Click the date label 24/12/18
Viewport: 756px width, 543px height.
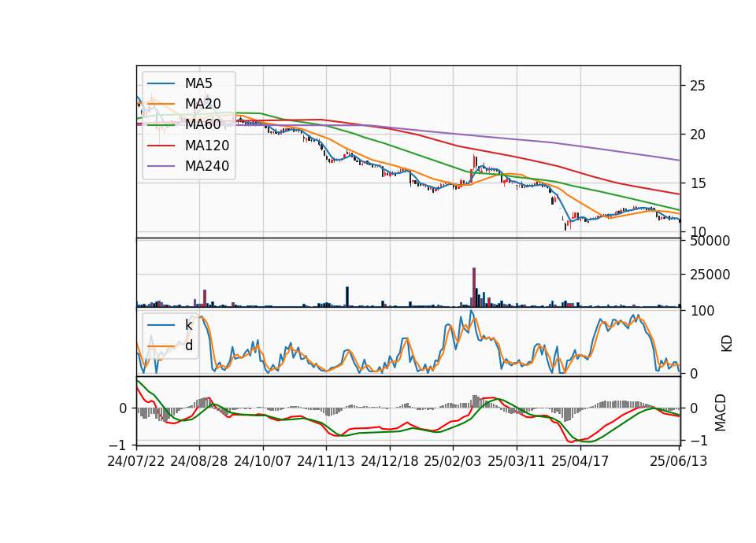point(390,462)
